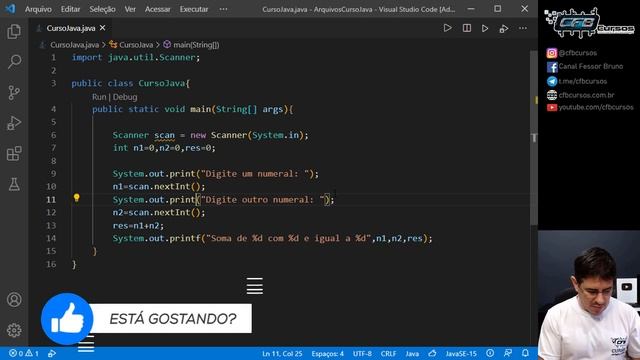The height and width of the screenshot is (360, 640).
Task: Click the run-and-debug share icon in the editor toolbar
Action: (x=504, y=29)
